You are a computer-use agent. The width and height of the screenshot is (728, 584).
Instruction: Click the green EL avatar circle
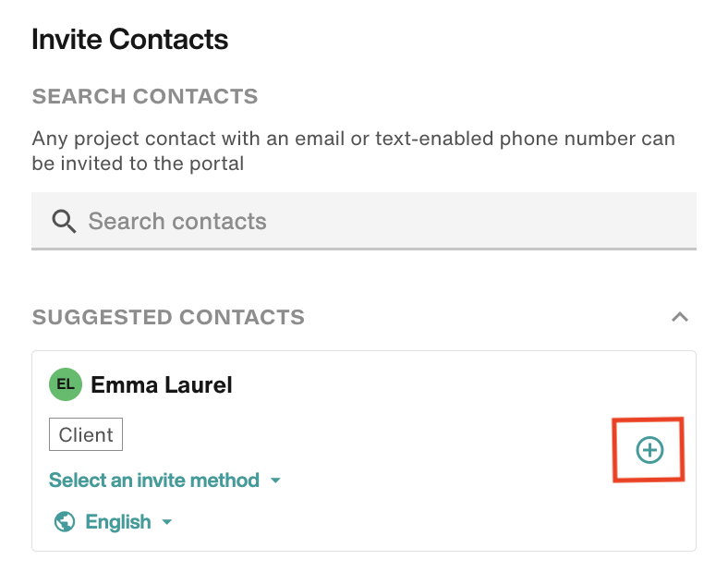coord(66,383)
